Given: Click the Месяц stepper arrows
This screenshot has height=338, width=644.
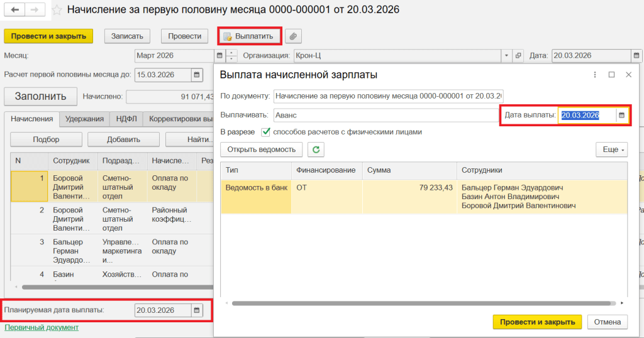Looking at the screenshot, I should click(231, 56).
